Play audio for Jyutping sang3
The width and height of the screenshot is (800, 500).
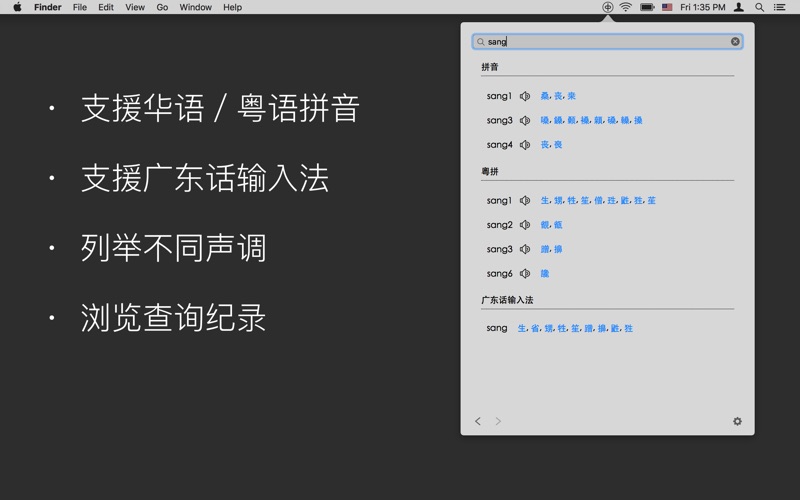click(525, 249)
